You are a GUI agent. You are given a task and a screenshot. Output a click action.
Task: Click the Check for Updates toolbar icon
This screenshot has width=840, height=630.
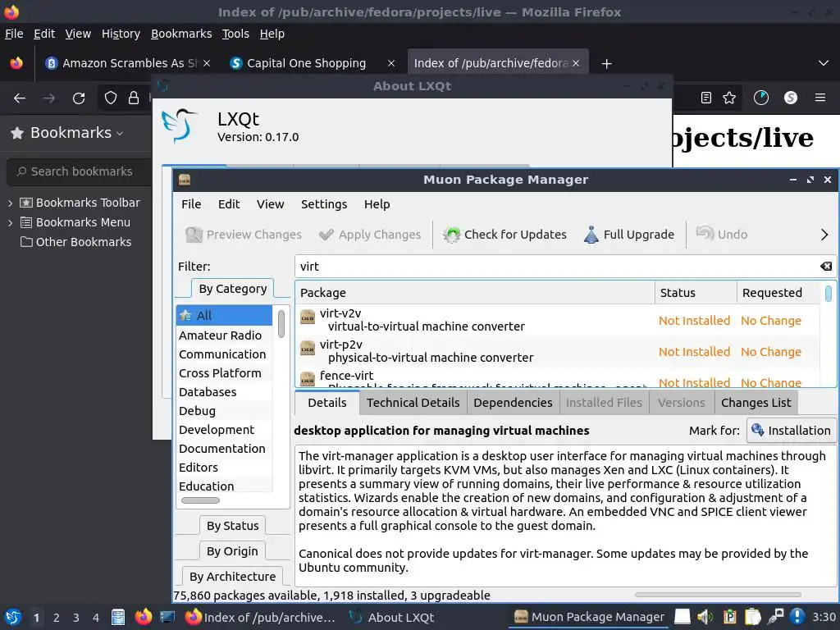click(452, 235)
